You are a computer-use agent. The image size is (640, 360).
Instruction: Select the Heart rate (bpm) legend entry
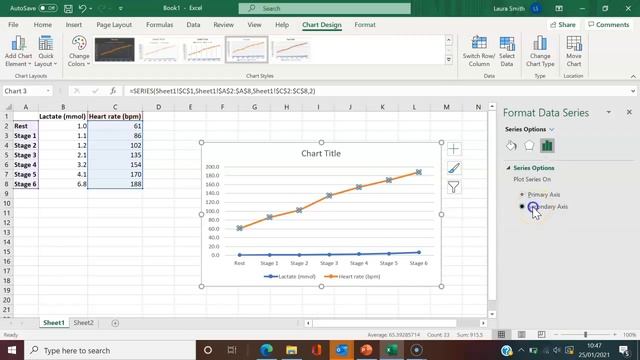click(x=353, y=276)
